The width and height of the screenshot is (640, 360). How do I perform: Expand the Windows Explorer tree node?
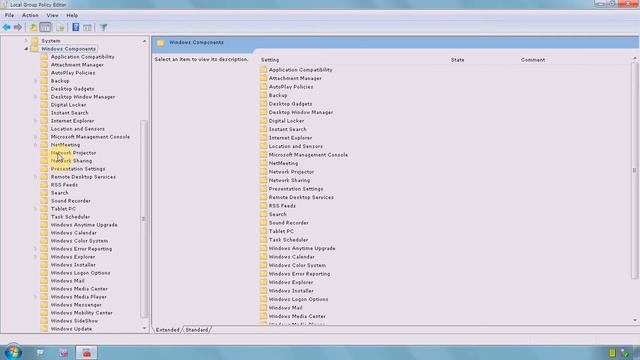click(x=36, y=257)
